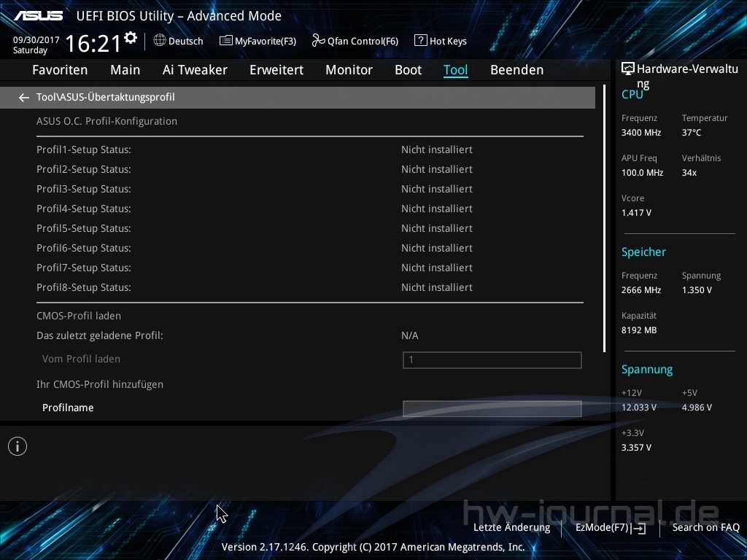Click the +12V reading 12.033 V
The height and width of the screenshot is (560, 747).
pyautogui.click(x=639, y=408)
